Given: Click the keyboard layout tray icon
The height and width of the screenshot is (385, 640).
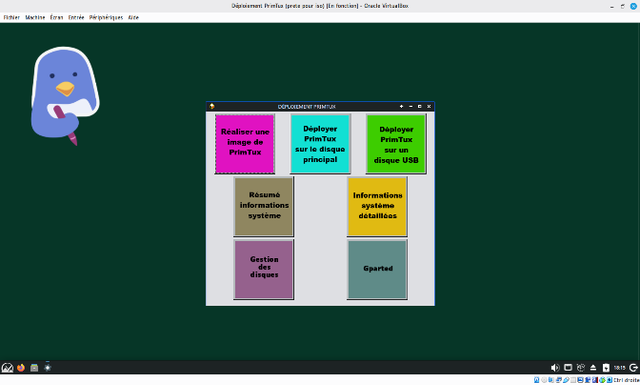Looking at the screenshot, I should point(580,367).
